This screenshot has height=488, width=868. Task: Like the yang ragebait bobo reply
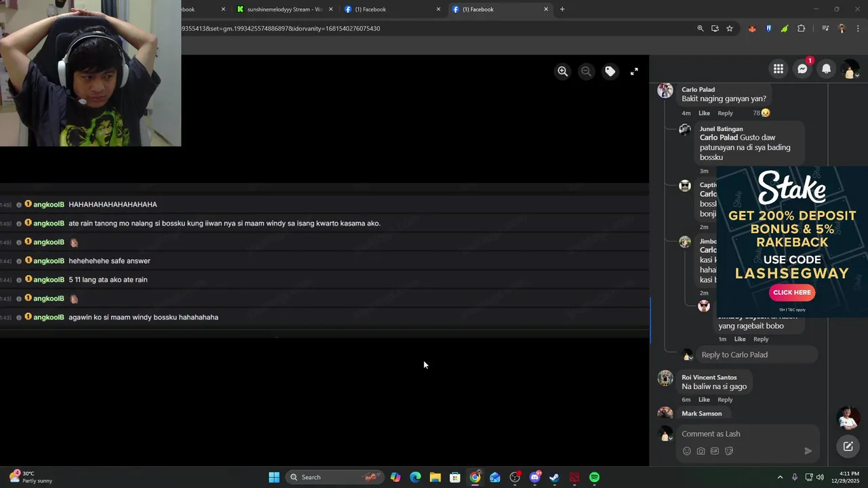[x=740, y=339]
